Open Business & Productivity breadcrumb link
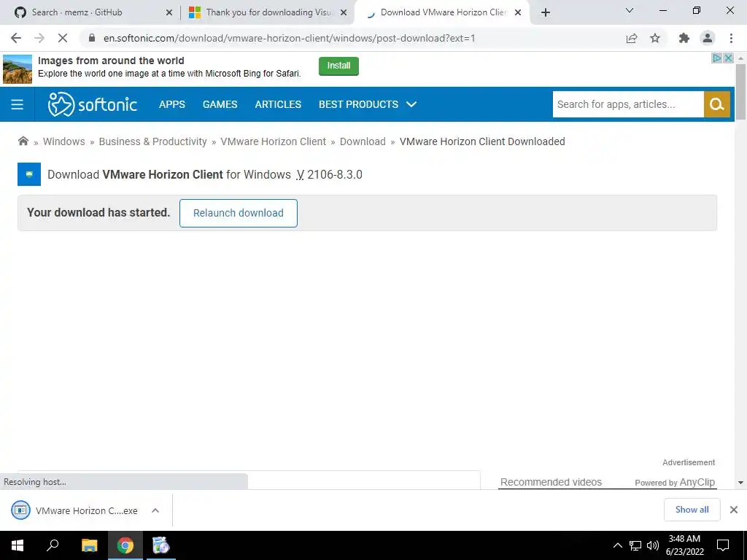The image size is (747, 560). [153, 141]
